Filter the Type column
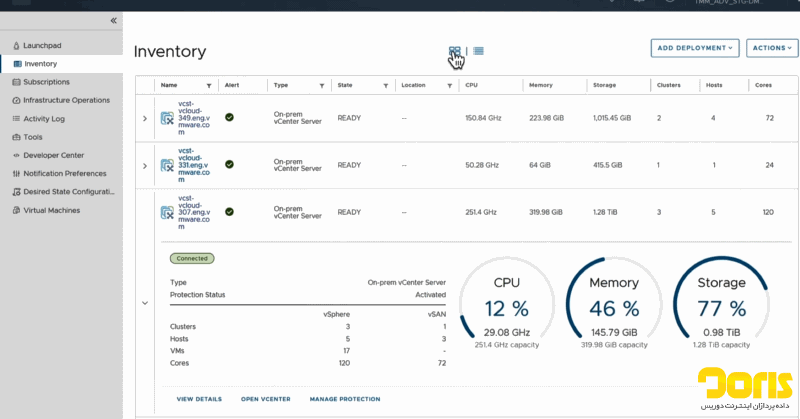Screen dimensions: 800x419 tap(322, 86)
